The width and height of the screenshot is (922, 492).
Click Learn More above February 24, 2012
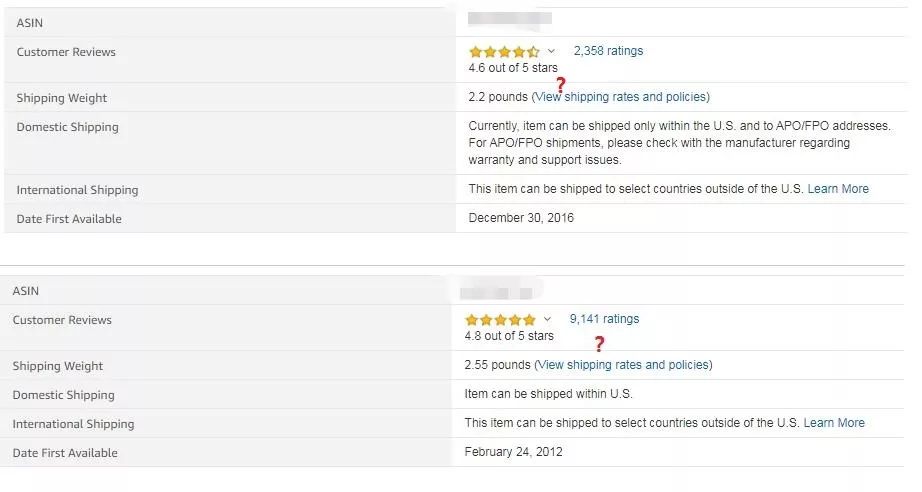point(834,423)
